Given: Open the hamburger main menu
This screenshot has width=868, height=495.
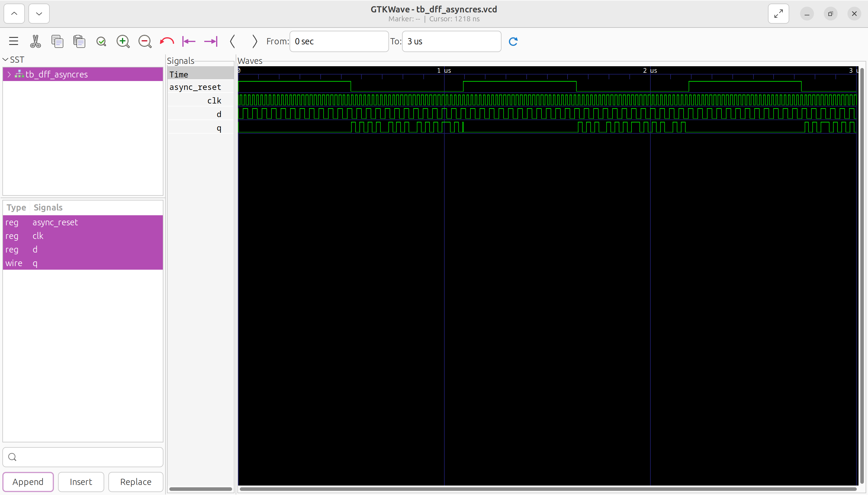Looking at the screenshot, I should (x=14, y=41).
